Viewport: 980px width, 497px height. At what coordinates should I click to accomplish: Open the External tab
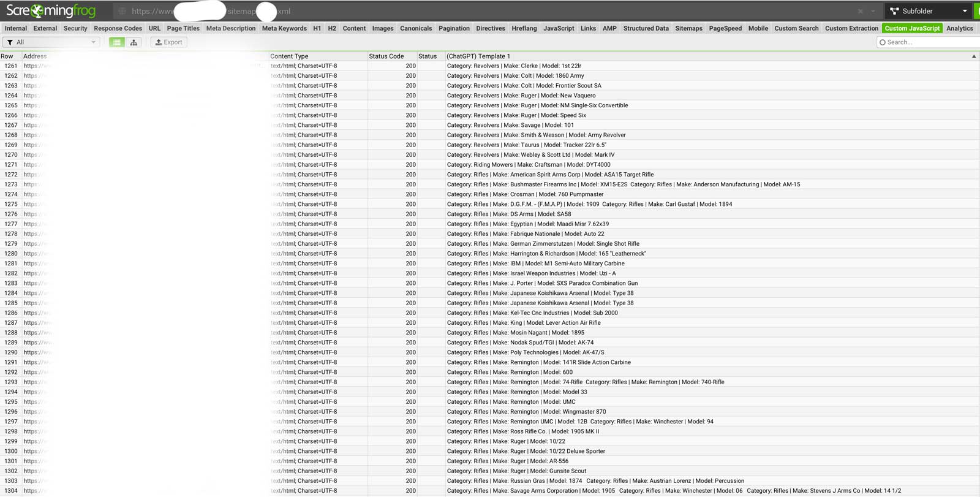point(45,28)
